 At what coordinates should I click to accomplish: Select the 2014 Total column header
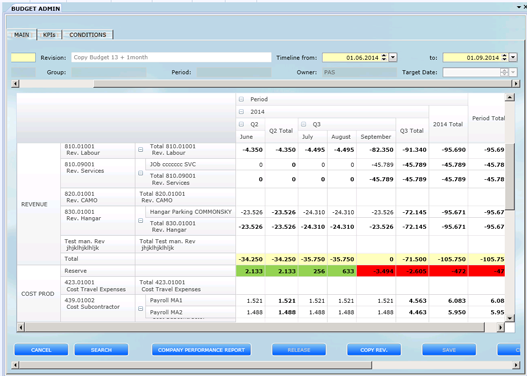pos(448,124)
